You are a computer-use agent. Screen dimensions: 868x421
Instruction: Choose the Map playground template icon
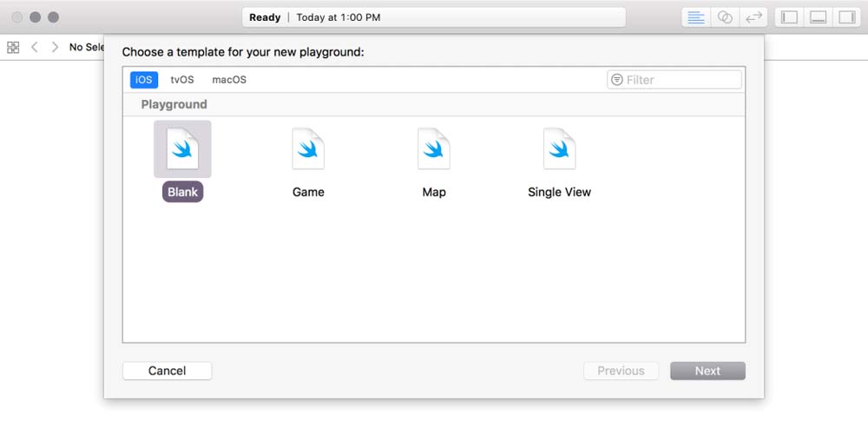coord(434,148)
